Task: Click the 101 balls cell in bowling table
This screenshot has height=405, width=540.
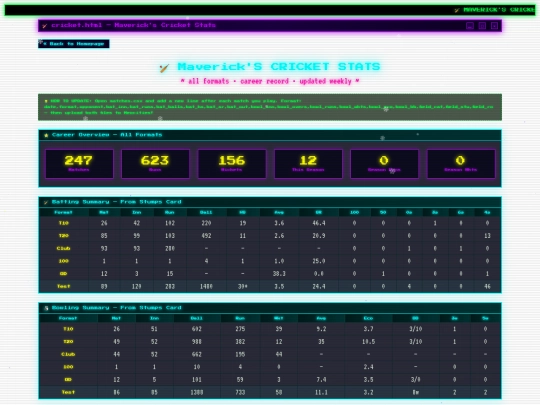Action: [x=197, y=380]
